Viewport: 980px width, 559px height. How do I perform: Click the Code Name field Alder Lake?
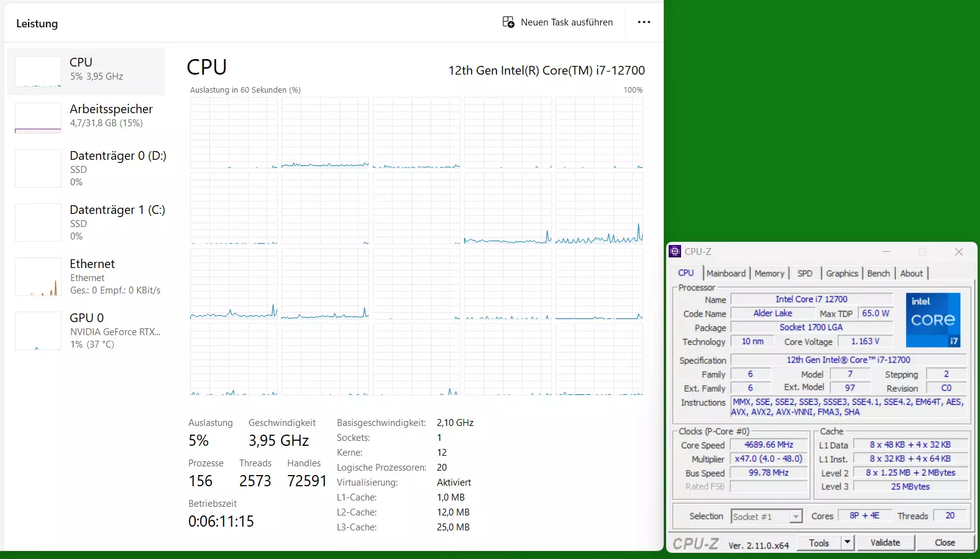point(772,313)
